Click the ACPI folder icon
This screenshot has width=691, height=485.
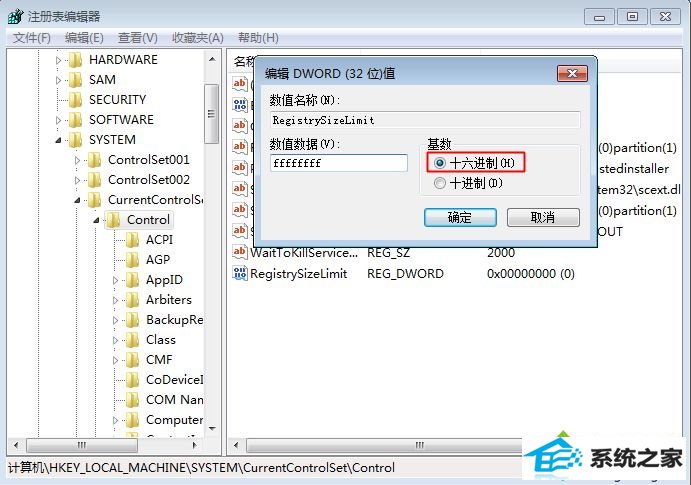pyautogui.click(x=133, y=240)
